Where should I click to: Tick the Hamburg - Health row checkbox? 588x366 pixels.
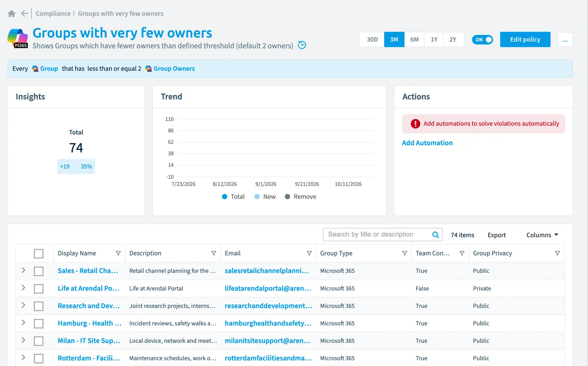coord(39,324)
